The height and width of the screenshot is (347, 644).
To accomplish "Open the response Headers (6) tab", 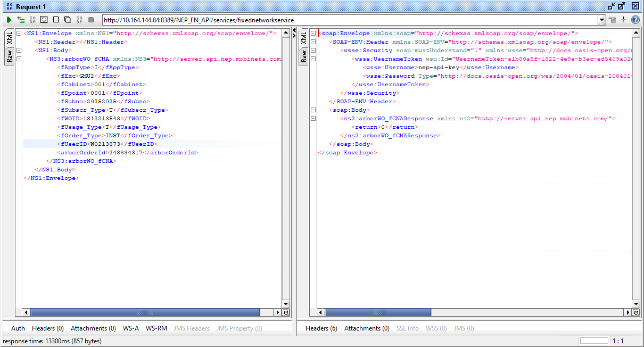I will [x=321, y=328].
